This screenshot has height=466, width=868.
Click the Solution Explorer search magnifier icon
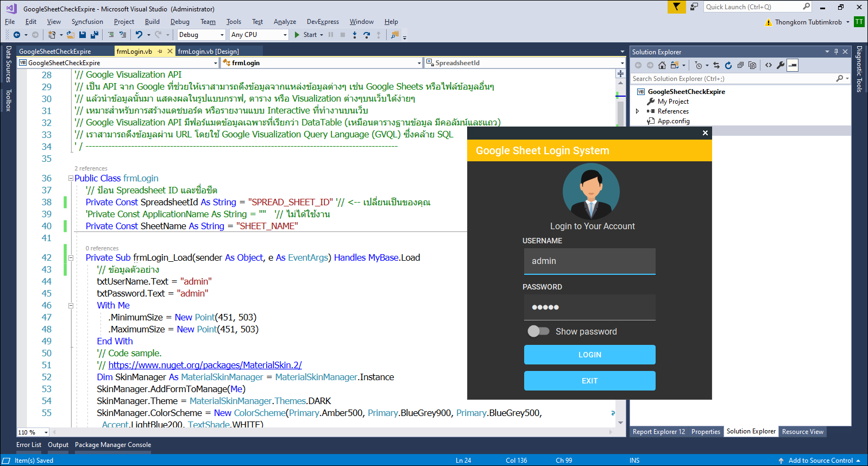[x=840, y=79]
